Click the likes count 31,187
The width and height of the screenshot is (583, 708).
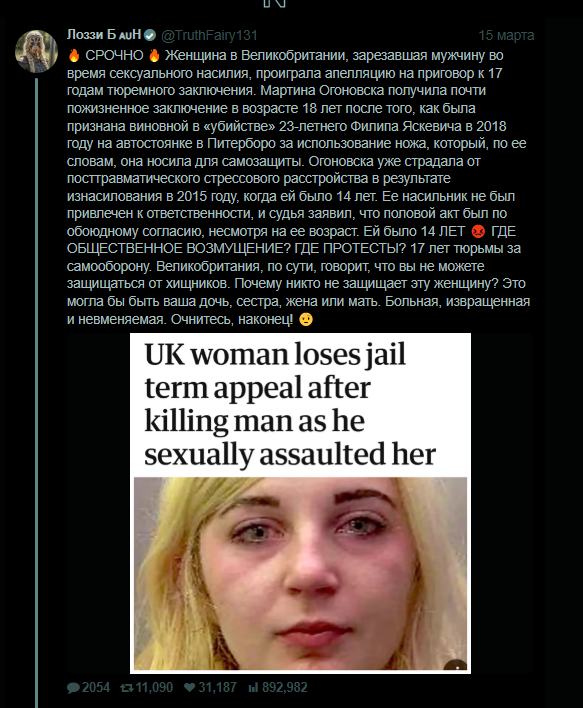[x=217, y=687]
